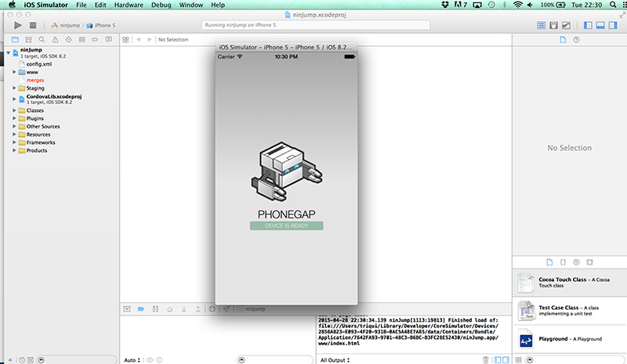Select the Test Case Class template

click(x=570, y=311)
